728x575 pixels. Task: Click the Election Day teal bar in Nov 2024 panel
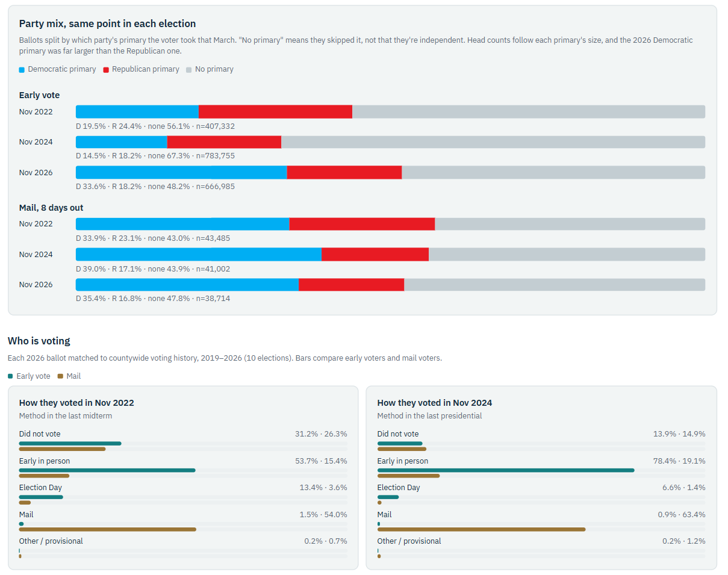pyautogui.click(x=388, y=497)
